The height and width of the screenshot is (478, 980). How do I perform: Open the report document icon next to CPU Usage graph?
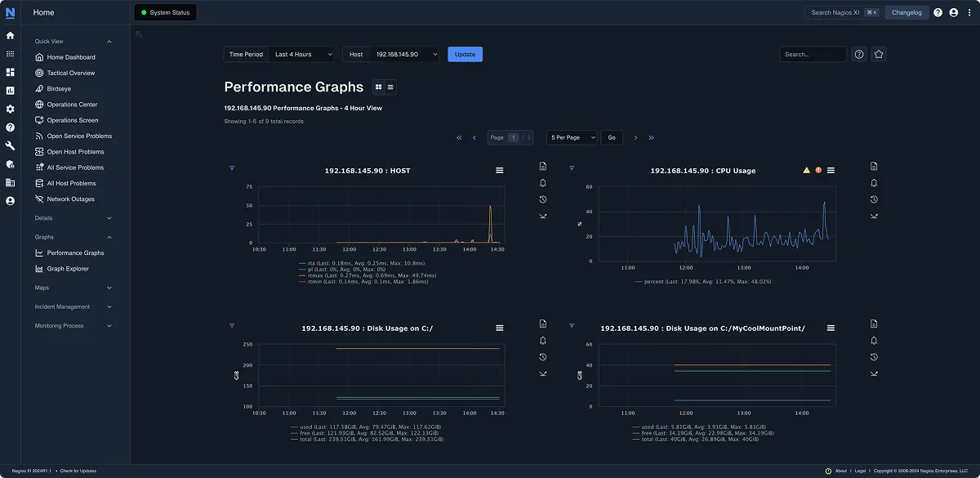(x=873, y=167)
